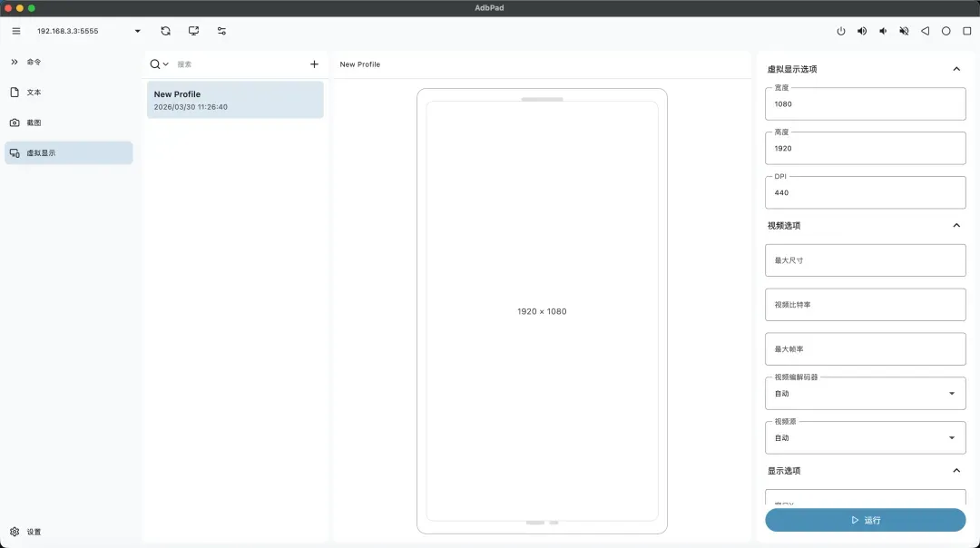Click the 高度 field with 1920
This screenshot has height=548, width=980.
pyautogui.click(x=866, y=148)
